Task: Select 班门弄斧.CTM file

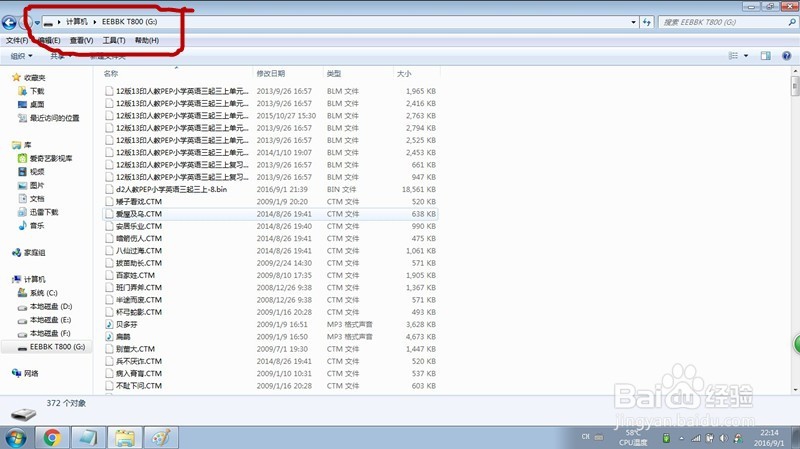Action: click(x=270, y=287)
